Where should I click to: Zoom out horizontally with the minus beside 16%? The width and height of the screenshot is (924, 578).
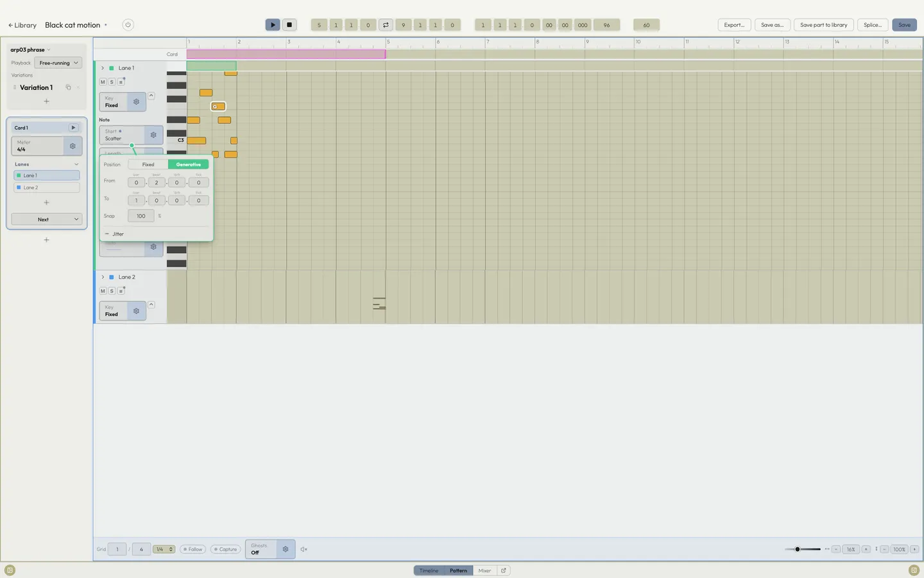pyautogui.click(x=836, y=549)
